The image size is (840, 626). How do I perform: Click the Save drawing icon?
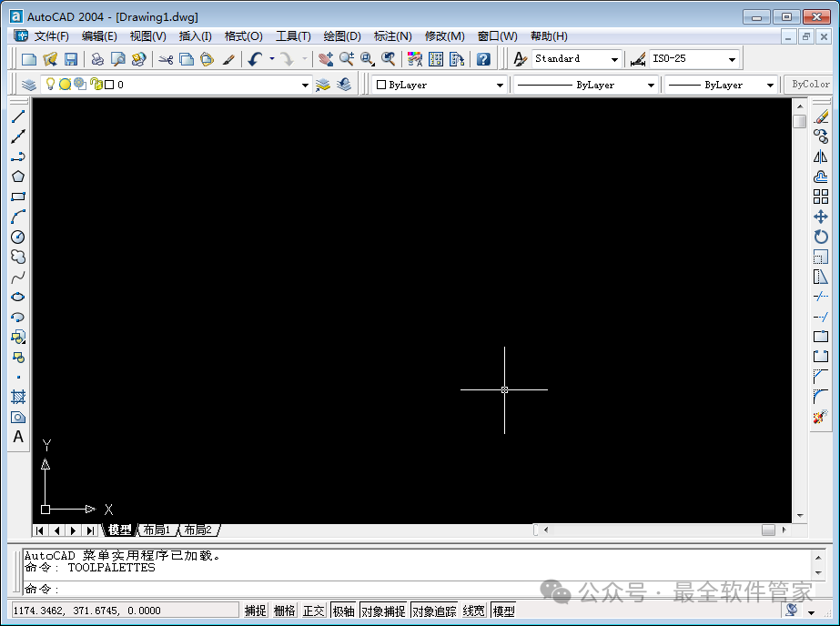[71, 59]
